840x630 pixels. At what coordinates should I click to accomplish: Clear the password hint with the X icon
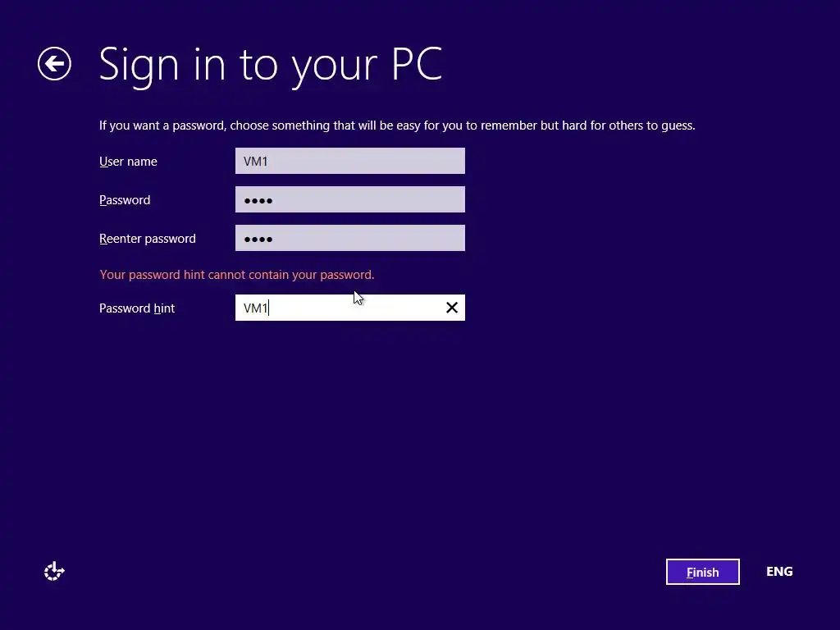pos(452,308)
